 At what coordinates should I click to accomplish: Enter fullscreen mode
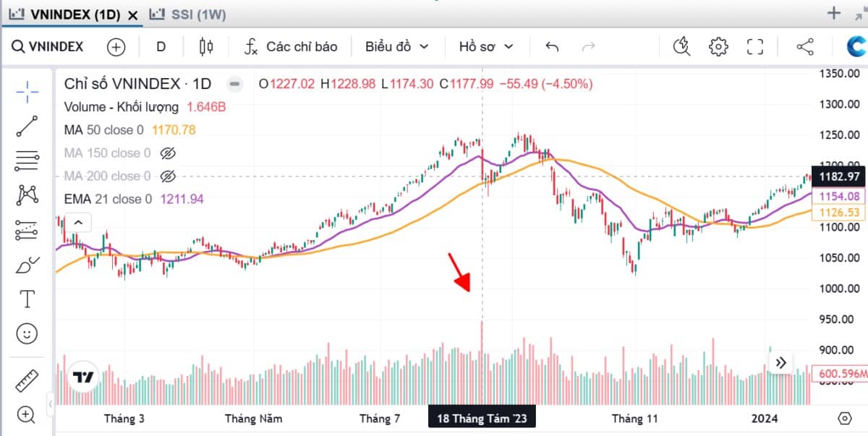coord(755,47)
